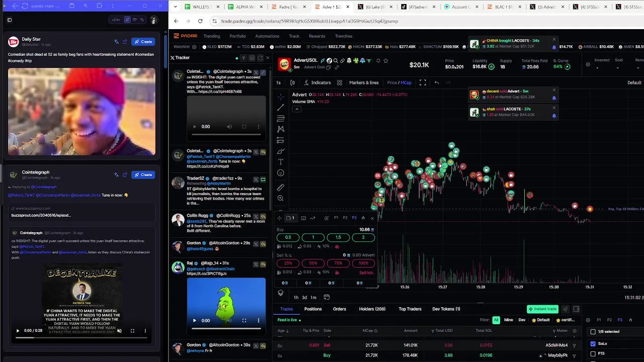
Task: Open chart date range calendar icon
Action: click(327, 297)
